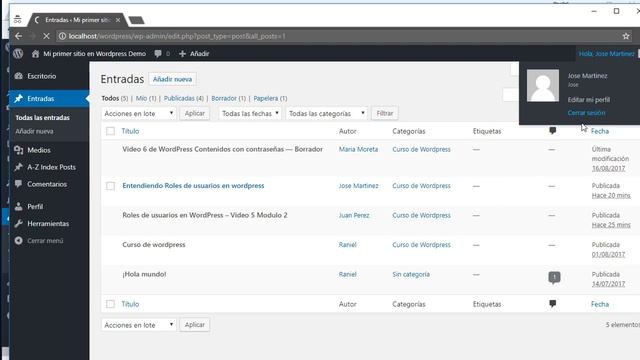Click the Medios media icon
This screenshot has height=360, width=640.
[x=19, y=150]
